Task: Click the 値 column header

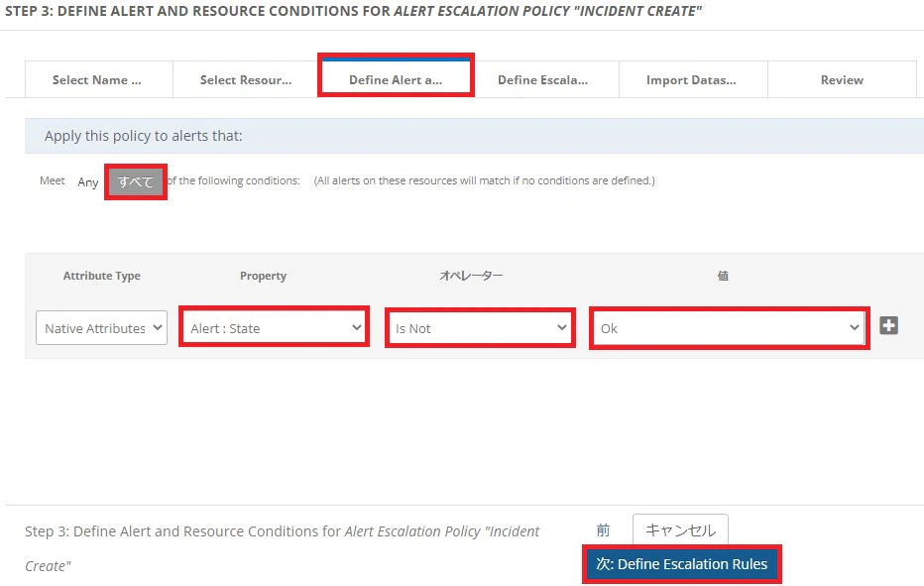Action: click(x=723, y=276)
